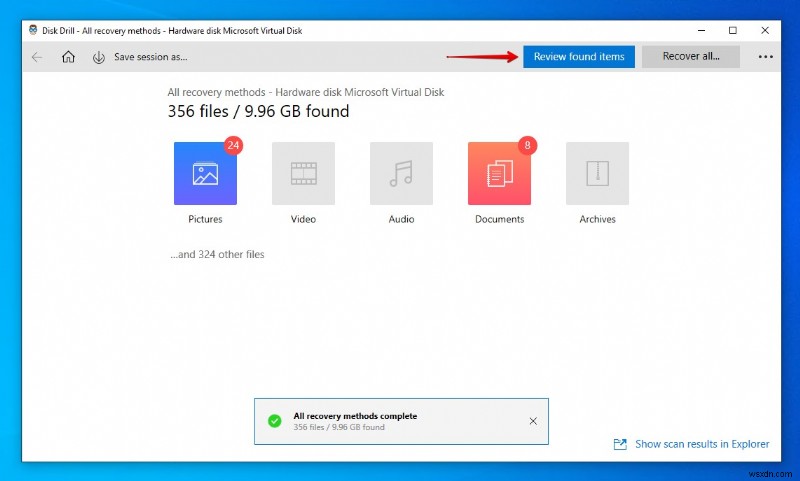Open the blue Pictures category tile
Screen dimensions: 800x481
[205, 173]
